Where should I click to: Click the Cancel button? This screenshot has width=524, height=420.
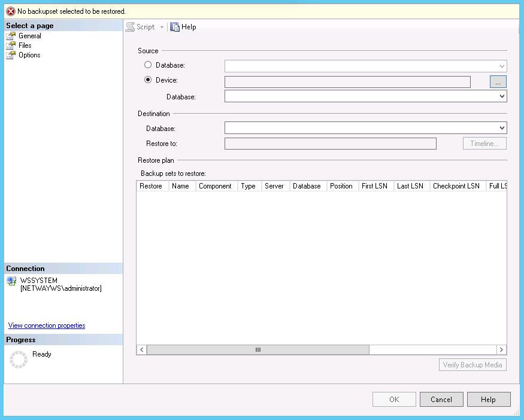pyautogui.click(x=441, y=400)
